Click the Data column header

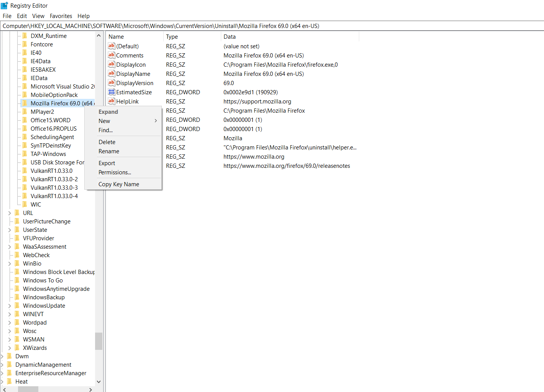(290, 36)
